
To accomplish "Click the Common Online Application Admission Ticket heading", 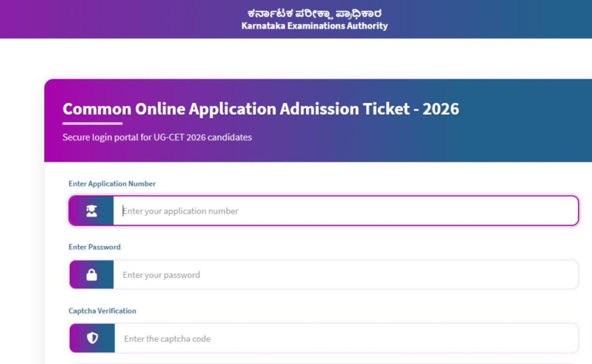I will [261, 109].
